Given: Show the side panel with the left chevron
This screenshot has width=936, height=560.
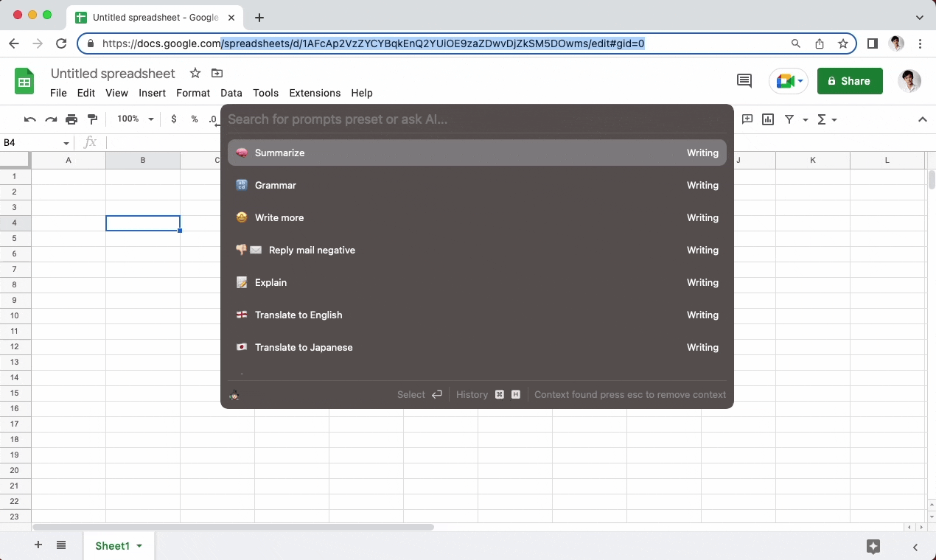Looking at the screenshot, I should pyautogui.click(x=915, y=547).
